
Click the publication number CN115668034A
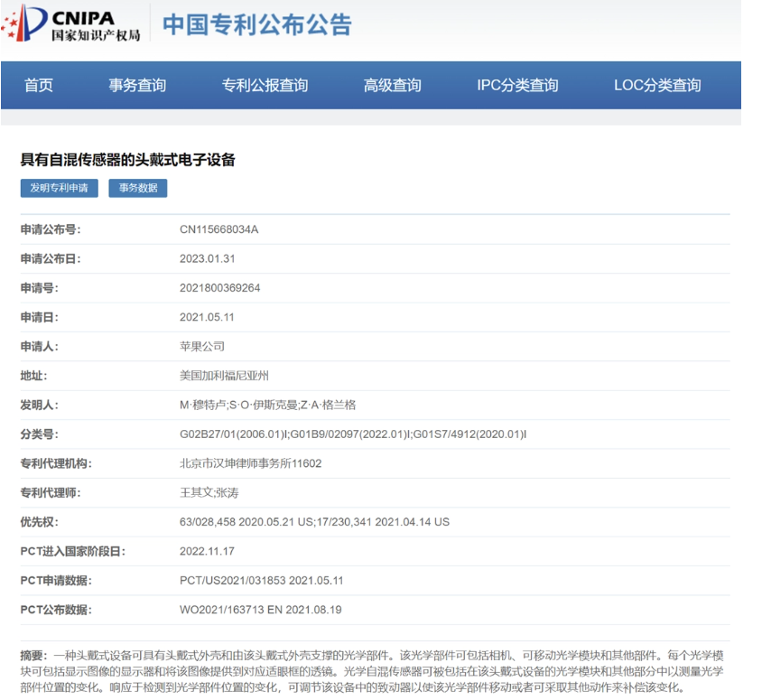coord(218,229)
